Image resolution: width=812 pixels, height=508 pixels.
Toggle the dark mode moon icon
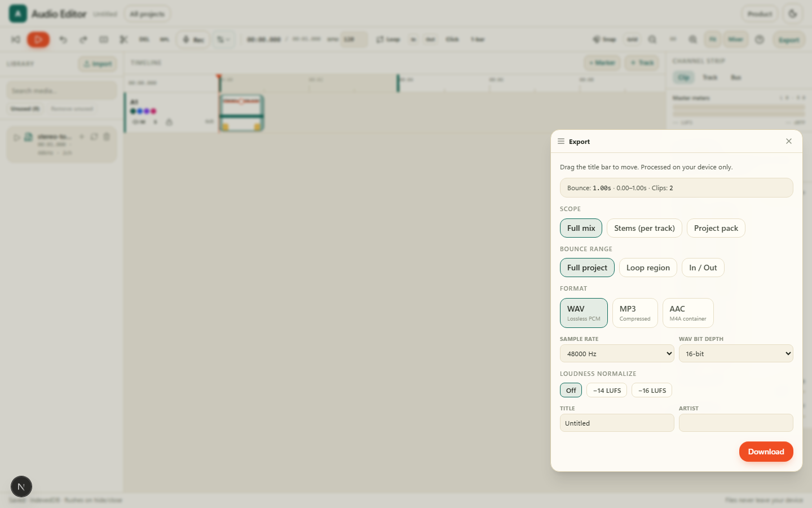(793, 14)
